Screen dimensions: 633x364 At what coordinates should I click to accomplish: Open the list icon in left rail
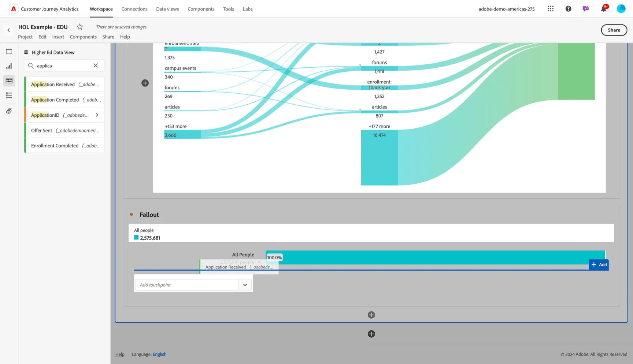[9, 95]
